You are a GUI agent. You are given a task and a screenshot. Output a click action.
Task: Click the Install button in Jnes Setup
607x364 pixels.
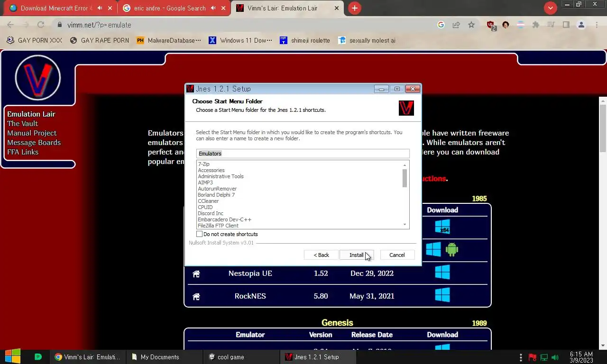click(x=357, y=255)
